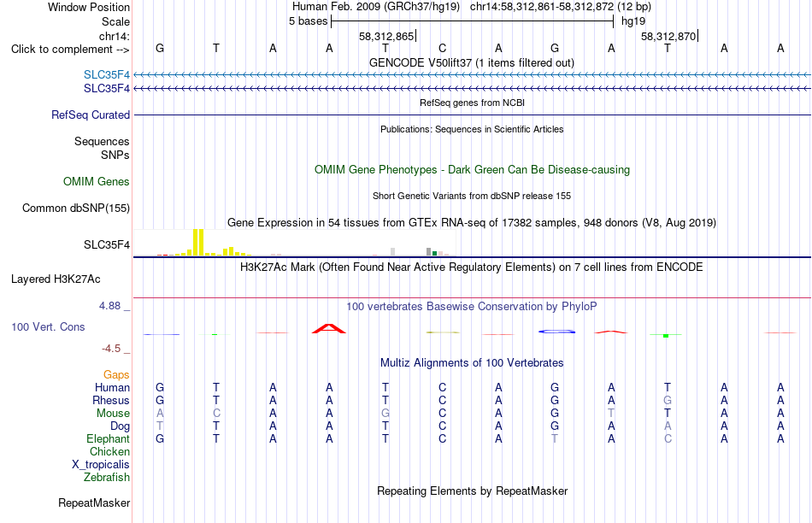Open Short Genetic Variants from dbSNP title
Viewport: 812px width, 523px height.
pyautogui.click(x=472, y=196)
